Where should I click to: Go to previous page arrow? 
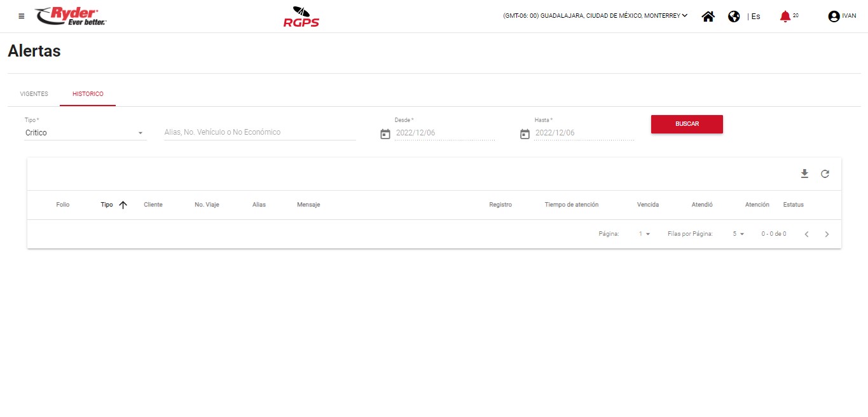click(806, 234)
